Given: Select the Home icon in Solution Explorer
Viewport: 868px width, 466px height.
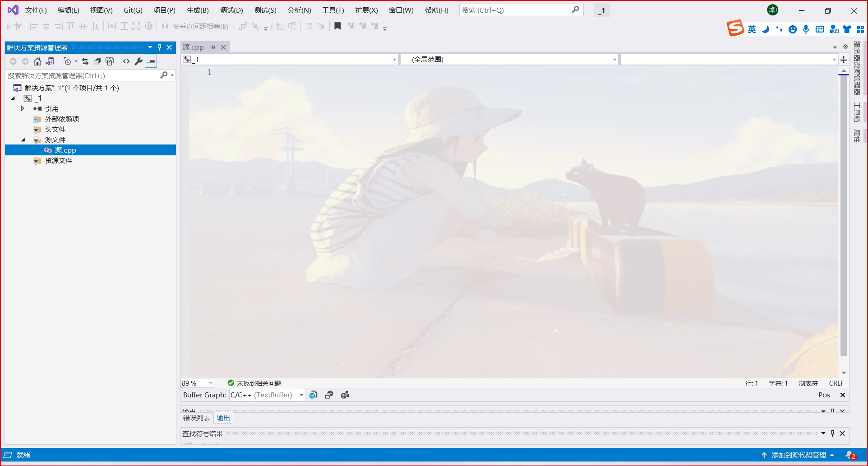Looking at the screenshot, I should (x=37, y=61).
